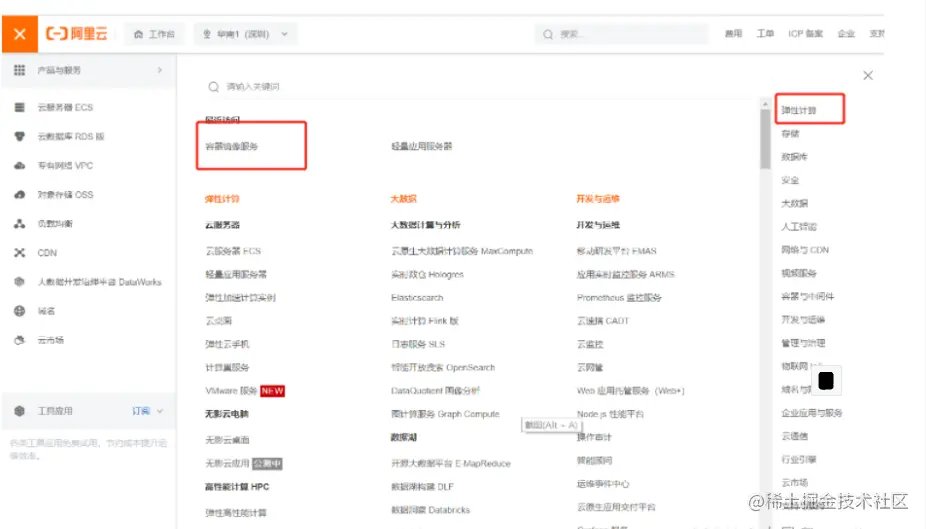Click the CDN sidebar icon

pos(19,253)
